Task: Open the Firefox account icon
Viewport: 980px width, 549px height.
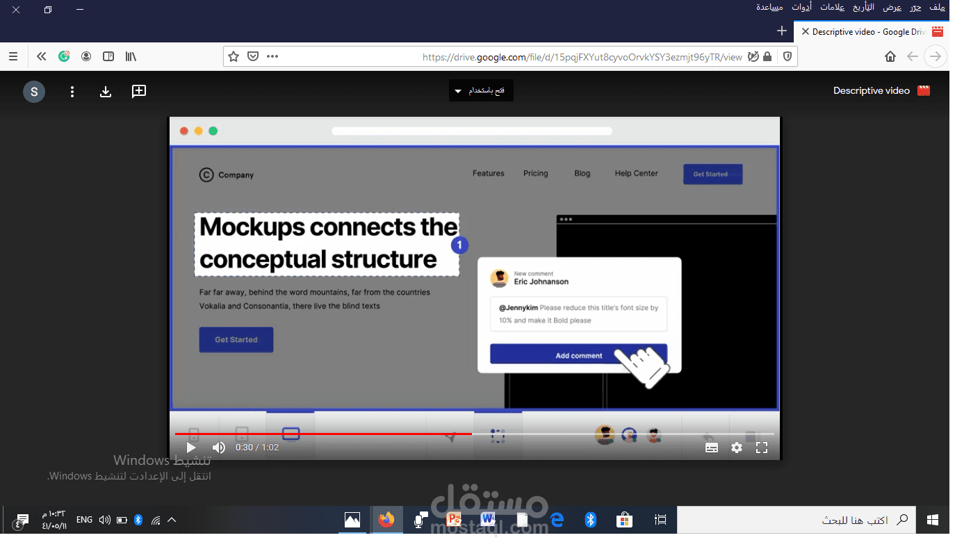Action: click(x=86, y=56)
